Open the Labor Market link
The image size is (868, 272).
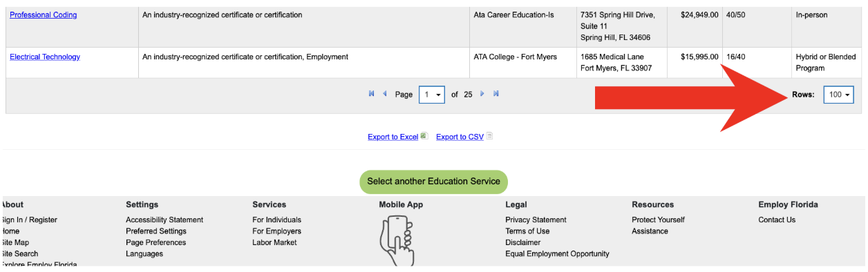[x=274, y=242]
